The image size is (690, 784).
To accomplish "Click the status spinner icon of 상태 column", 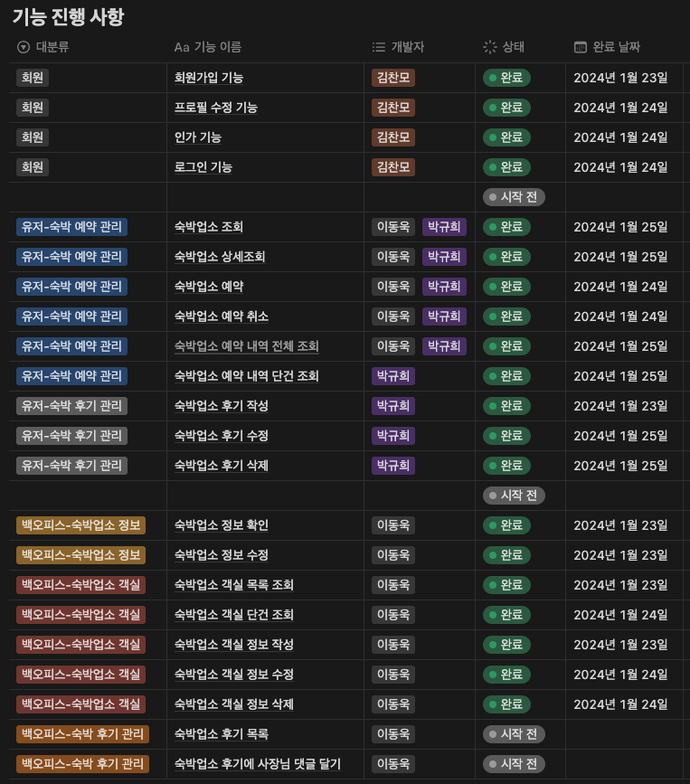I will pyautogui.click(x=489, y=47).
